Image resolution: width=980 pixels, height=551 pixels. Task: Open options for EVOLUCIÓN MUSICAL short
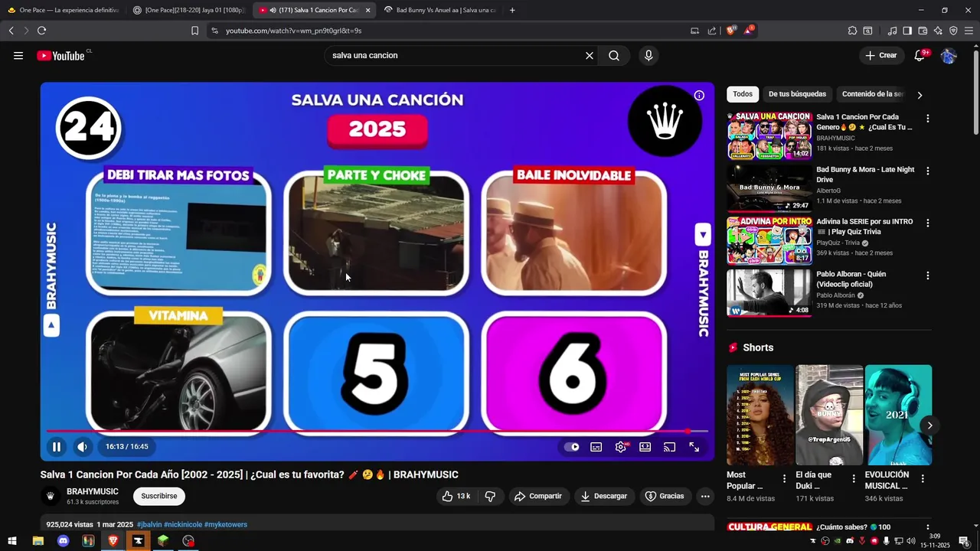tap(923, 478)
